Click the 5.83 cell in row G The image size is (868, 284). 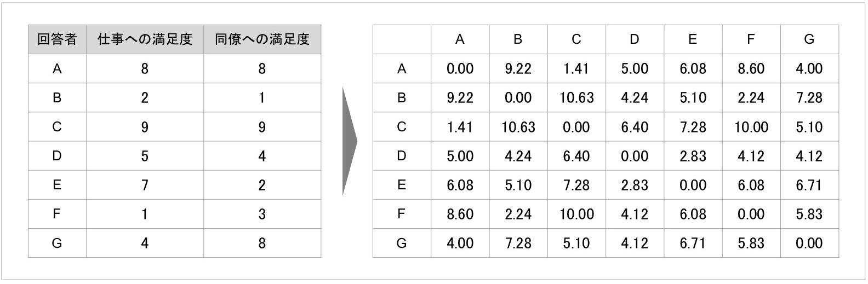click(x=751, y=243)
